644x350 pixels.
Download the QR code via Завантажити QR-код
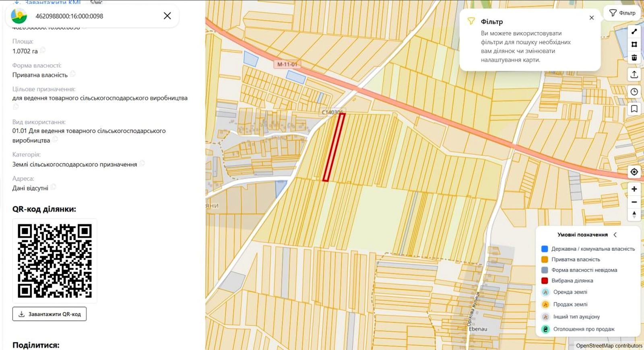[x=50, y=314]
